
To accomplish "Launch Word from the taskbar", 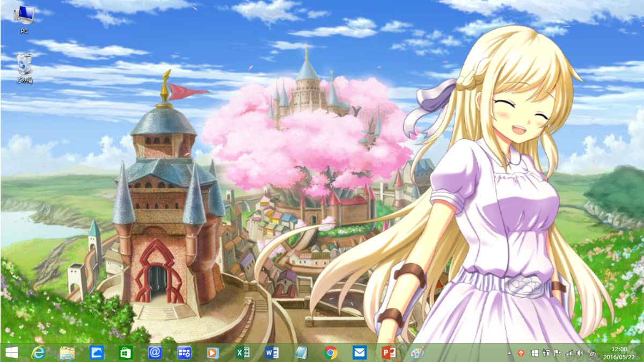I will coord(272,353).
